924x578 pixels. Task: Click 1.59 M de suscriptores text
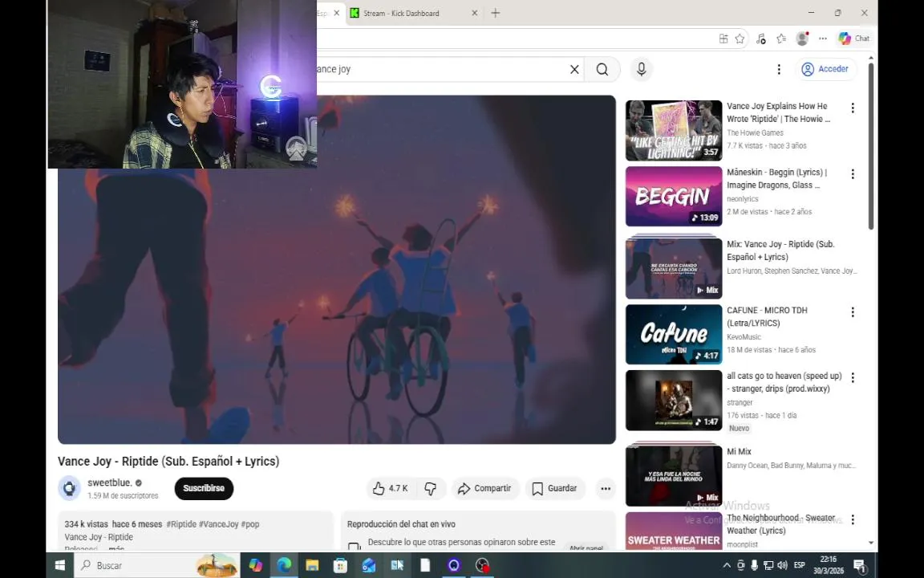(123, 496)
